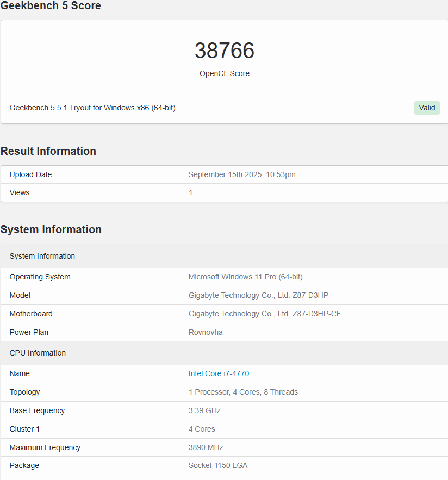Open the Intel Core i7-4770 link
The width and height of the screenshot is (448, 480).
(219, 373)
